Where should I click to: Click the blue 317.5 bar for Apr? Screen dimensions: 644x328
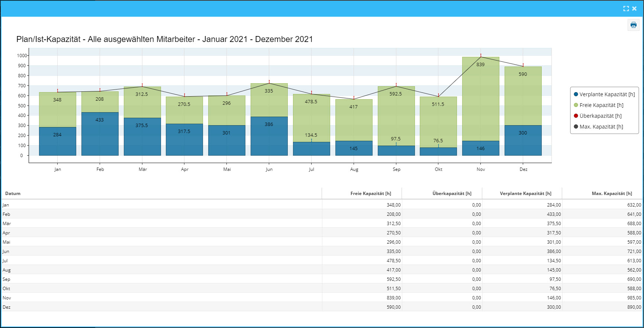[x=184, y=139]
